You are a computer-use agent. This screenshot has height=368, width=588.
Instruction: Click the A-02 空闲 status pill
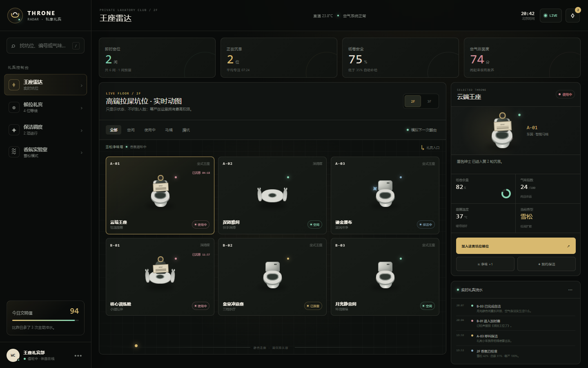click(x=315, y=224)
